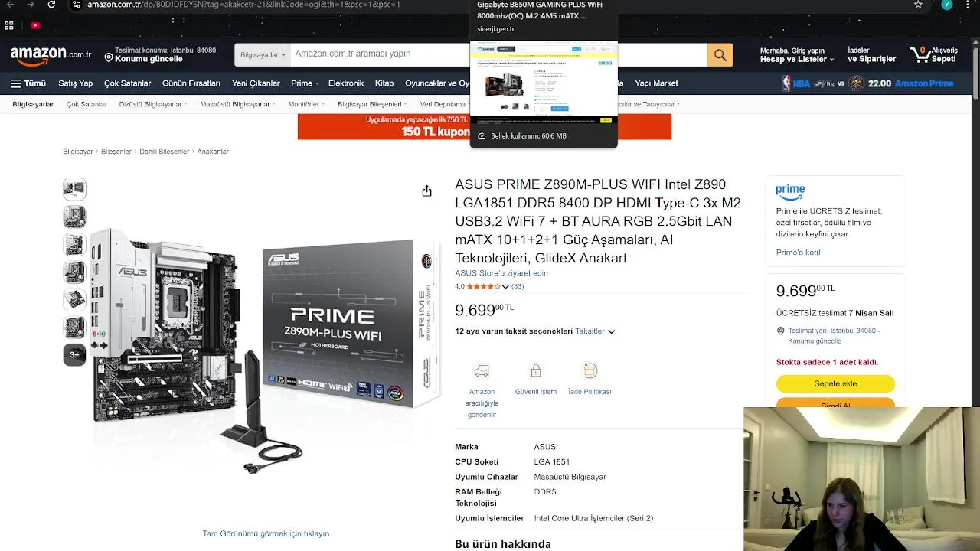
Task: Go to Günün Fırsatları in the nav bar
Action: pyautogui.click(x=191, y=83)
